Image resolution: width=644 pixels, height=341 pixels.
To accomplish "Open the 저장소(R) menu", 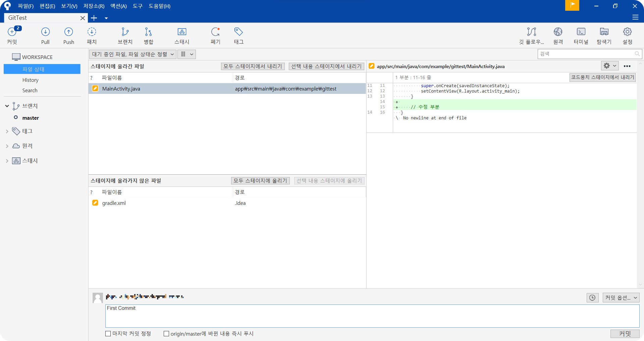I will click(x=93, y=6).
